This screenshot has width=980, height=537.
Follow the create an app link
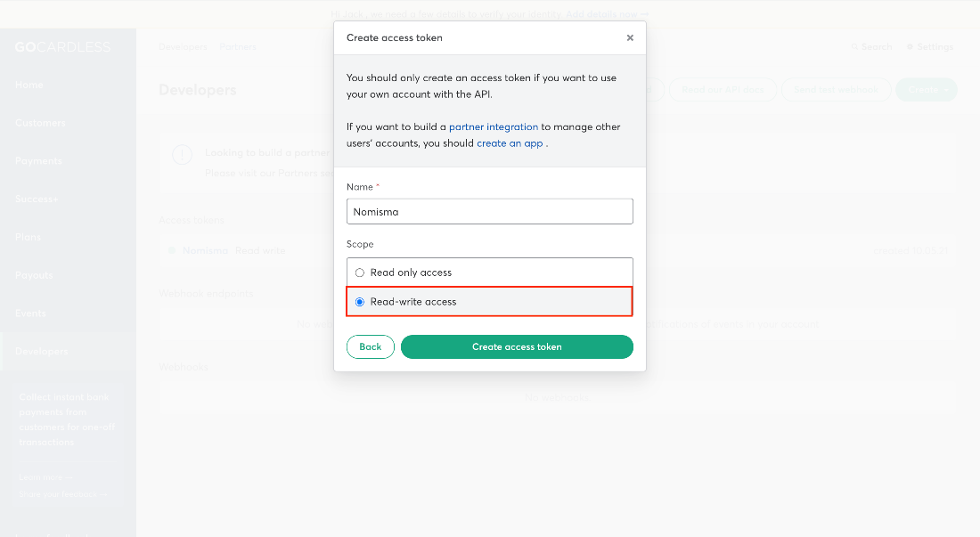[x=510, y=143]
